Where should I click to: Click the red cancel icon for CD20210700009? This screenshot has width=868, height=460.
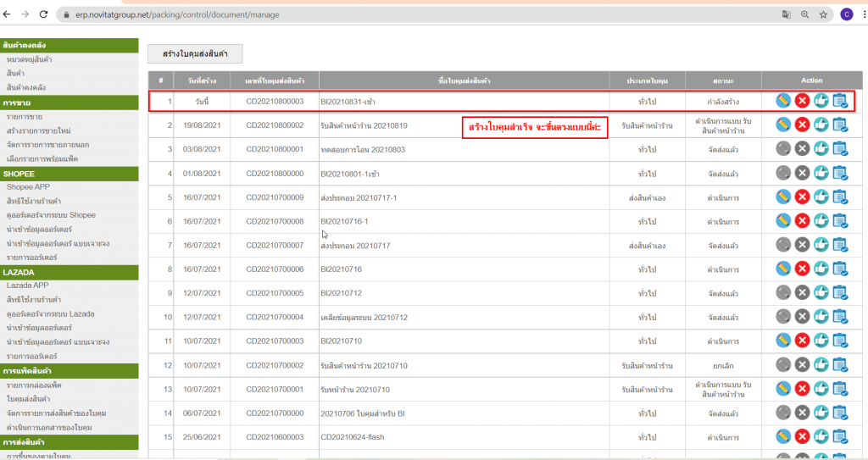[x=802, y=197]
